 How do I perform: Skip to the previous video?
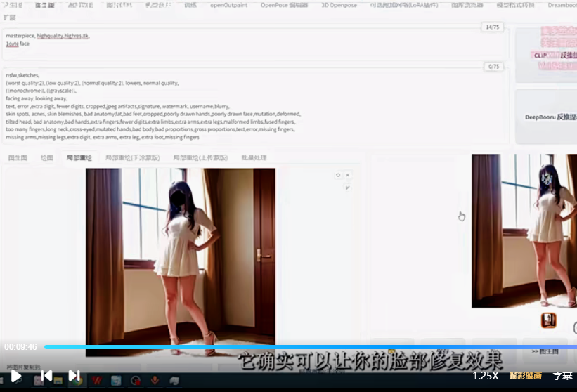tap(46, 375)
